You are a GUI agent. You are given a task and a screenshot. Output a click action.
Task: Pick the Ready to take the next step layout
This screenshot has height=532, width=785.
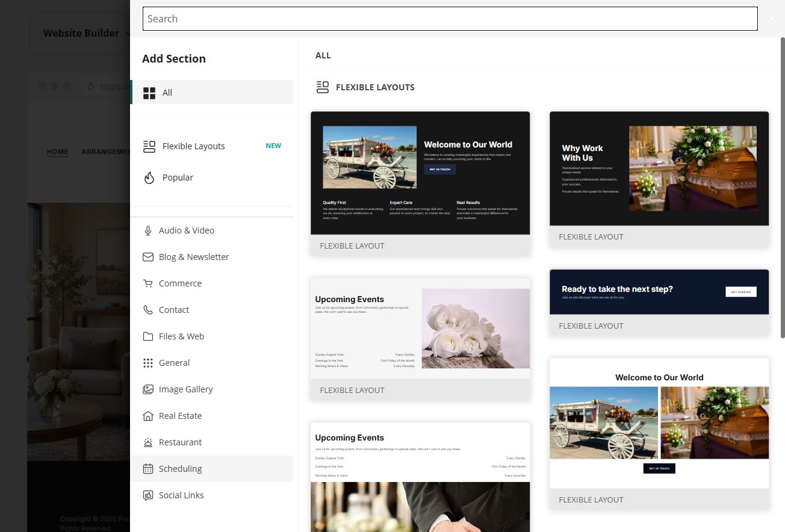click(x=659, y=292)
